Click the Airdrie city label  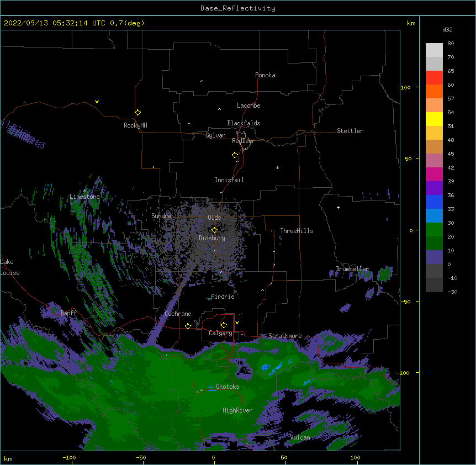223,297
